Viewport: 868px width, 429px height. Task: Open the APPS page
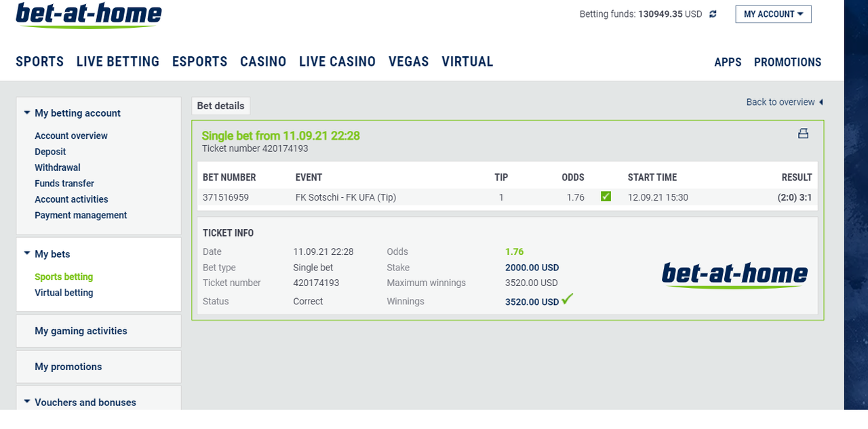click(x=728, y=62)
